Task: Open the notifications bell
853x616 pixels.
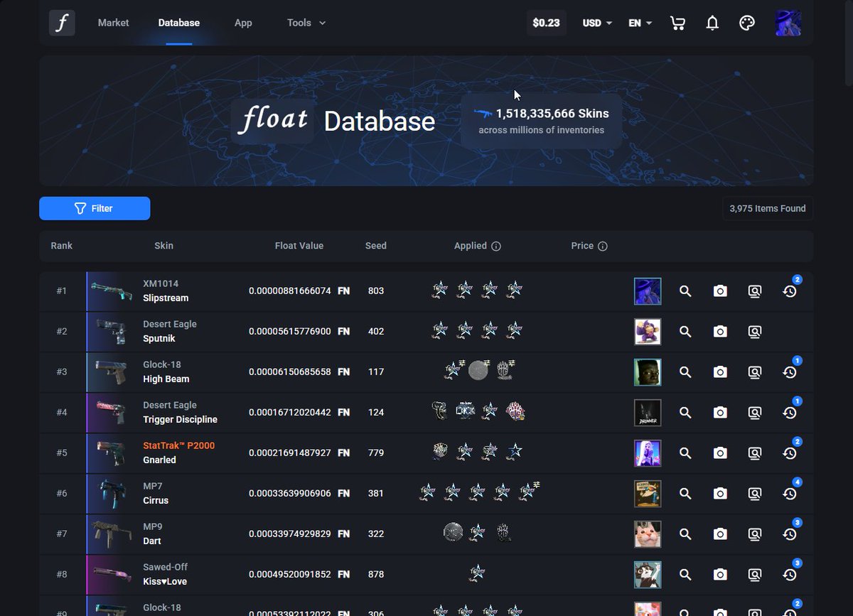Action: pos(712,23)
